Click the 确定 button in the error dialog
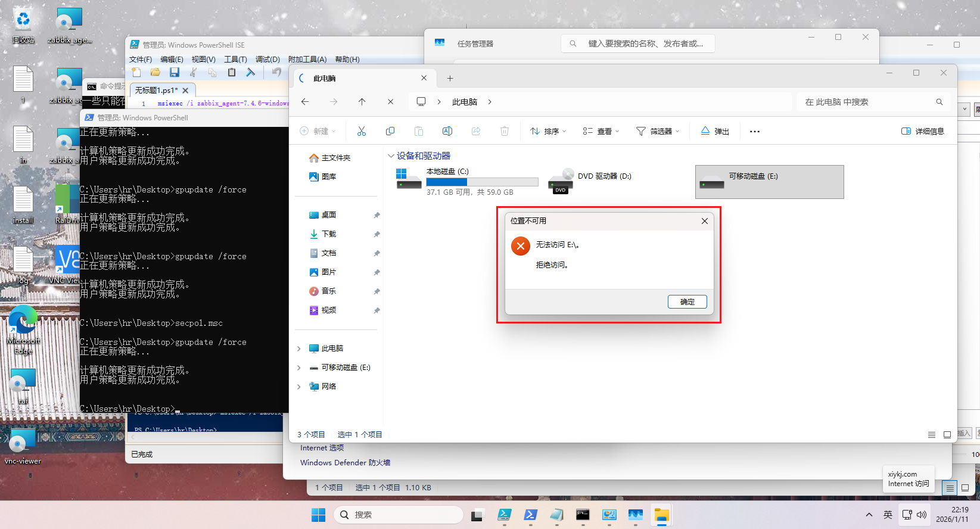980x529 pixels. pyautogui.click(x=687, y=302)
